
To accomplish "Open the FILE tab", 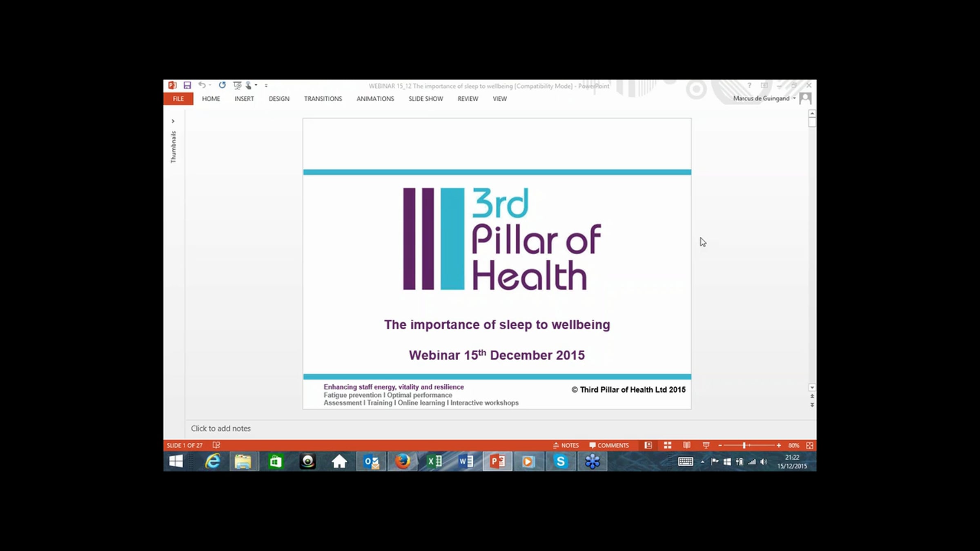I will tap(178, 99).
